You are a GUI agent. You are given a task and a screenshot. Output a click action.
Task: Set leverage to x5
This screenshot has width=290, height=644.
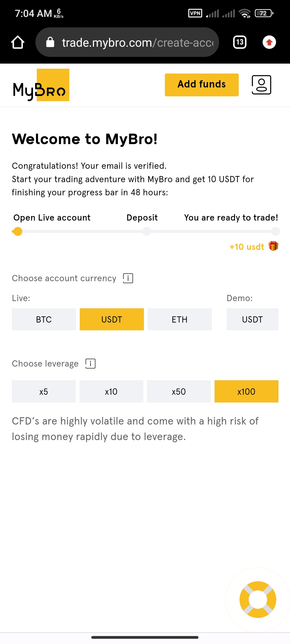44,391
